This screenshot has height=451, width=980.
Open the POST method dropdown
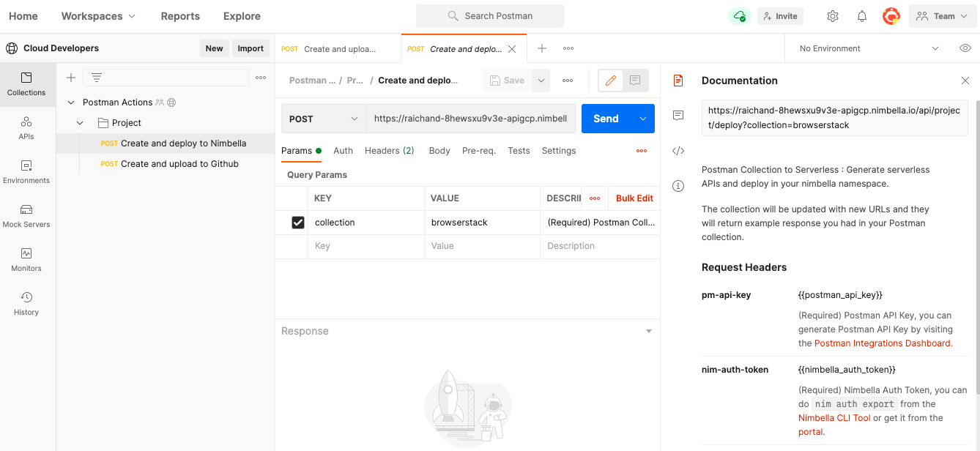(324, 119)
